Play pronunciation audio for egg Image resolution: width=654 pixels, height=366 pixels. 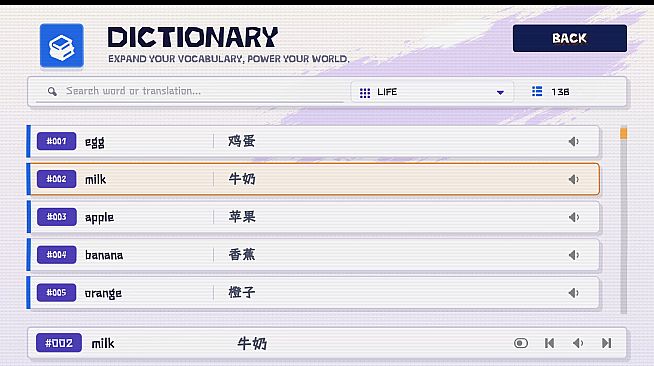(x=574, y=142)
